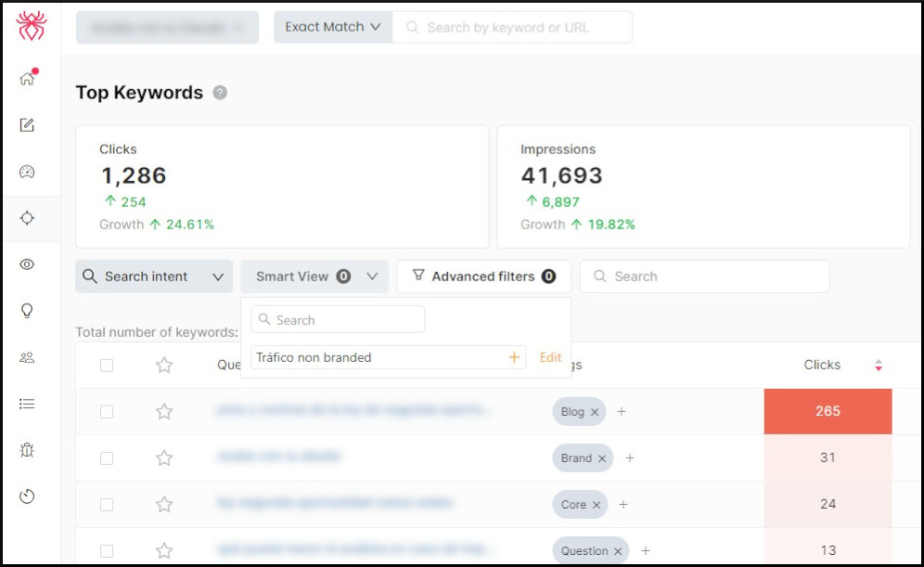Click Edit next to Tráfico non branded

pyautogui.click(x=550, y=357)
